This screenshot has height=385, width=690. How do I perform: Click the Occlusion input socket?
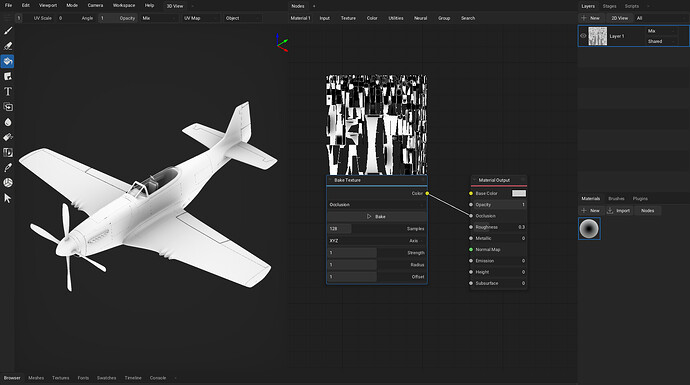click(471, 216)
